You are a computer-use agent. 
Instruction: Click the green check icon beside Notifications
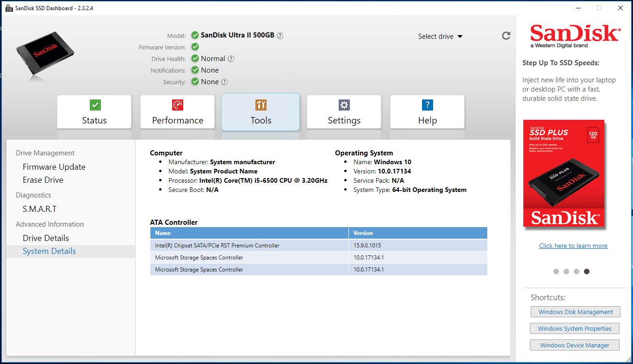click(x=195, y=70)
